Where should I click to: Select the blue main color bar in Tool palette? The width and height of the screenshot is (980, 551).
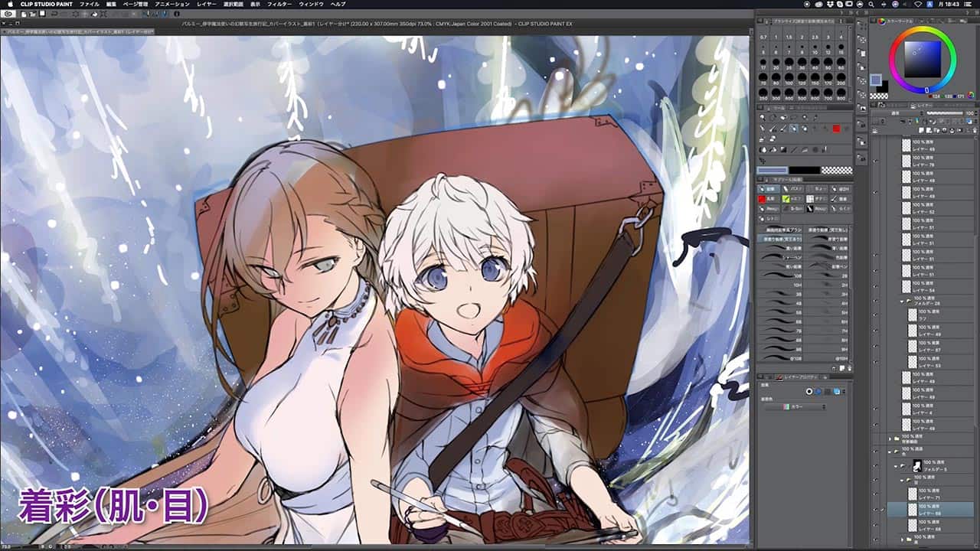(x=772, y=170)
